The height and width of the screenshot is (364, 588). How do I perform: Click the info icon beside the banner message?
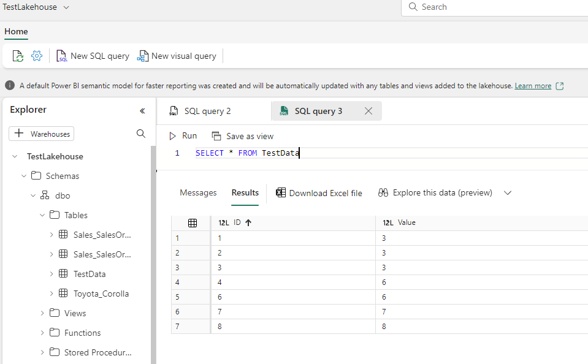coord(10,85)
